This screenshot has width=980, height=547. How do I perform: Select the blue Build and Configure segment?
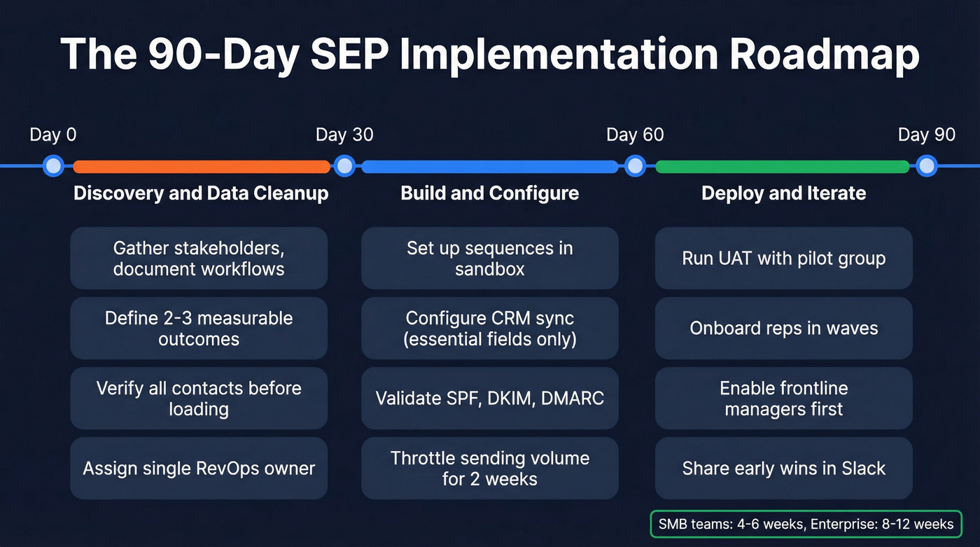[490, 166]
